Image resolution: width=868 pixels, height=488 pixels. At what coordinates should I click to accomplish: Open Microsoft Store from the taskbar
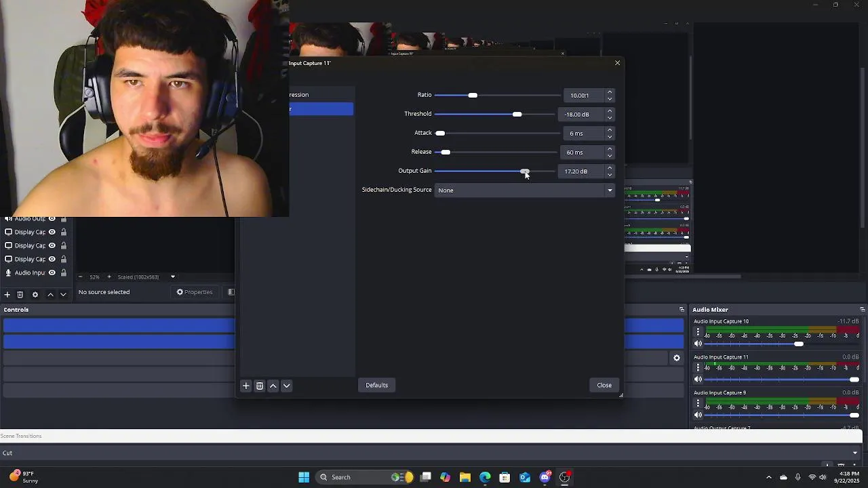pos(505,477)
